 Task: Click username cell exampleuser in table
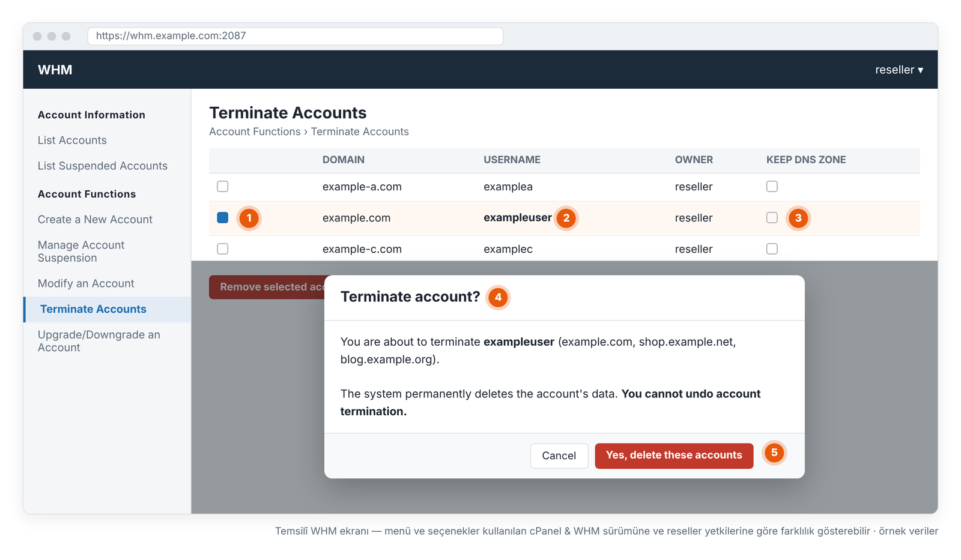click(x=518, y=218)
